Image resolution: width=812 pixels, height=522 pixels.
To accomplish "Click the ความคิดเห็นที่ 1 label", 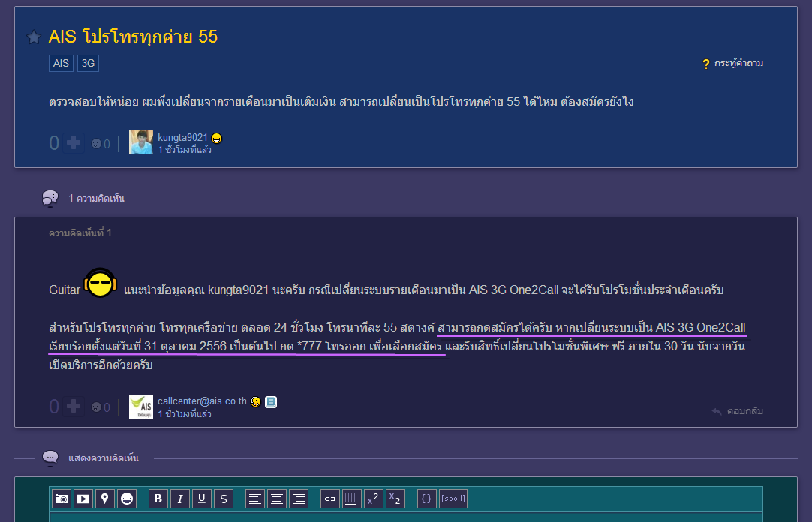I will click(80, 232).
